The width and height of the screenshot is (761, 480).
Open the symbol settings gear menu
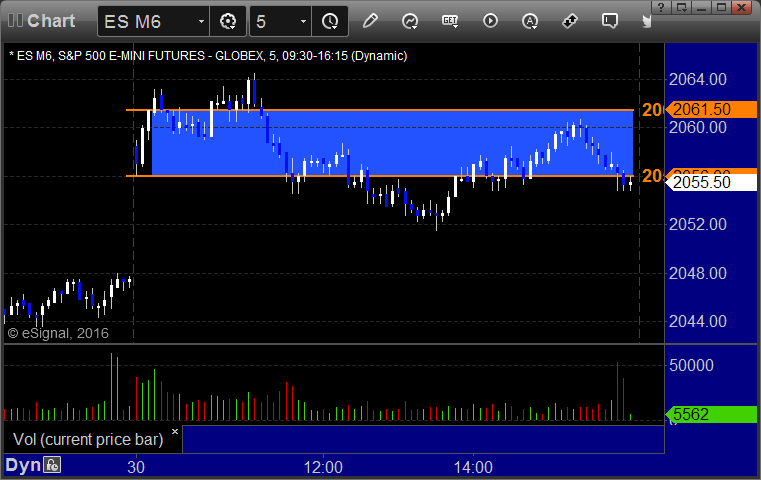[228, 21]
